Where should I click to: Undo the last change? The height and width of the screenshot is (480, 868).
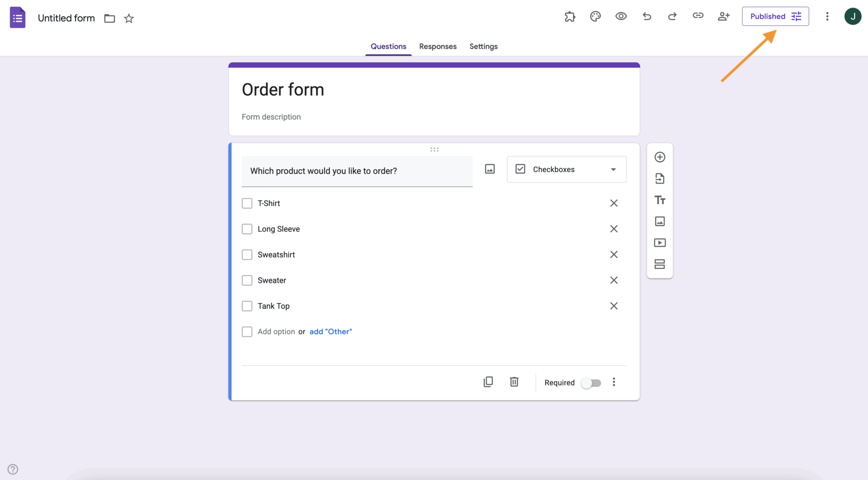tap(646, 17)
